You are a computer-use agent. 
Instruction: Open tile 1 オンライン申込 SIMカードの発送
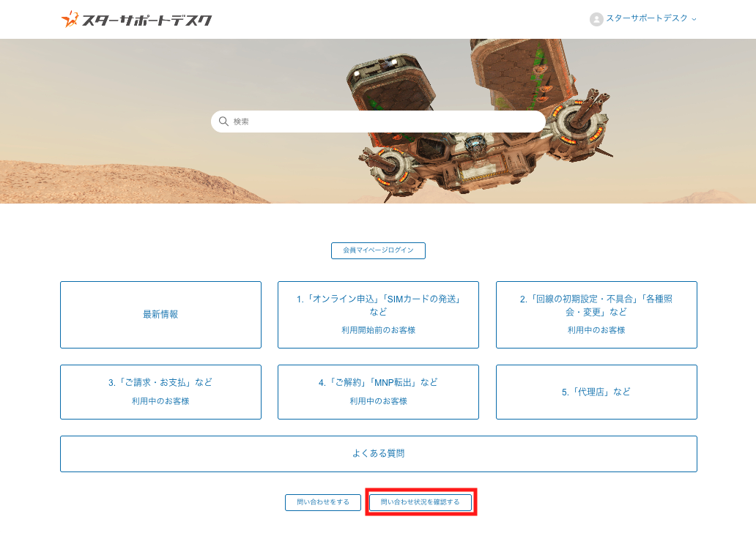point(378,315)
